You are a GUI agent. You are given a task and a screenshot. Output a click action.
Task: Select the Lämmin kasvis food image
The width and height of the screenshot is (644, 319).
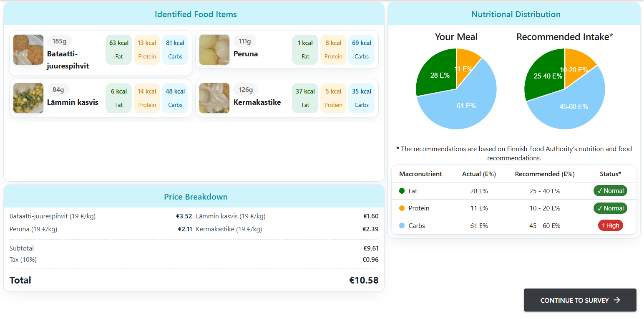click(28, 98)
